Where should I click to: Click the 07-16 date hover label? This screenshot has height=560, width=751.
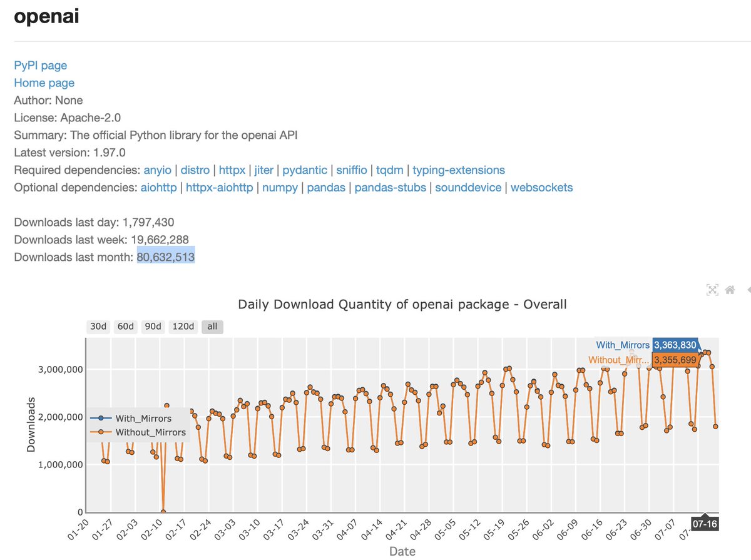pos(705,523)
